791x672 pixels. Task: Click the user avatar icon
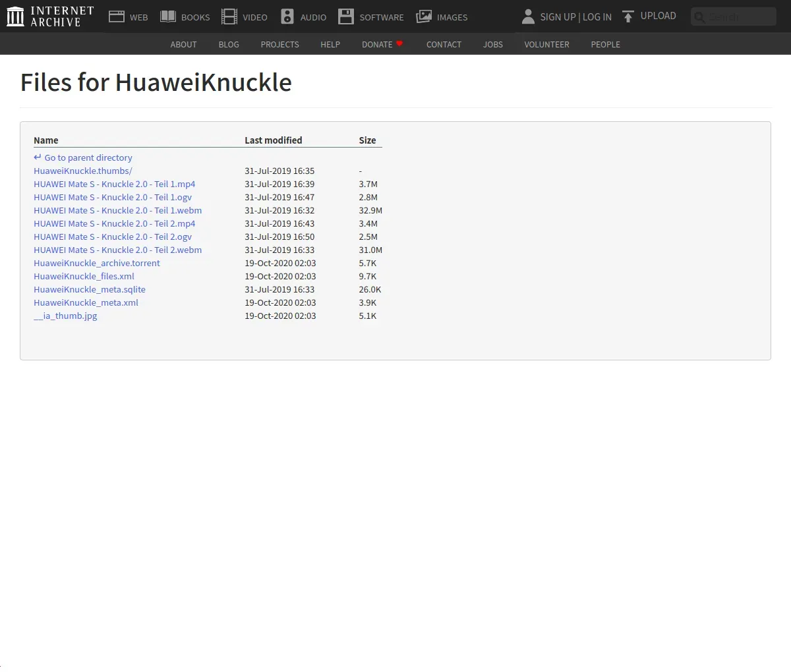click(528, 16)
